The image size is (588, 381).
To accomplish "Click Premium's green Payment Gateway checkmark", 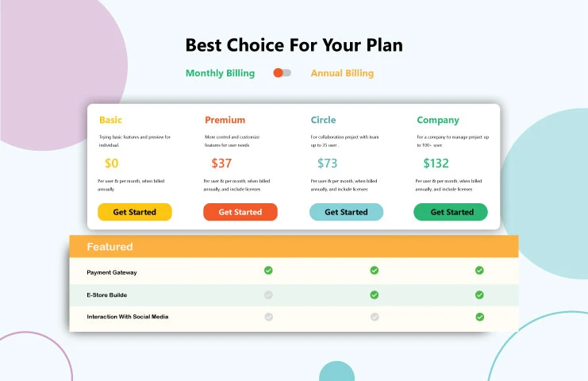I will [x=268, y=271].
